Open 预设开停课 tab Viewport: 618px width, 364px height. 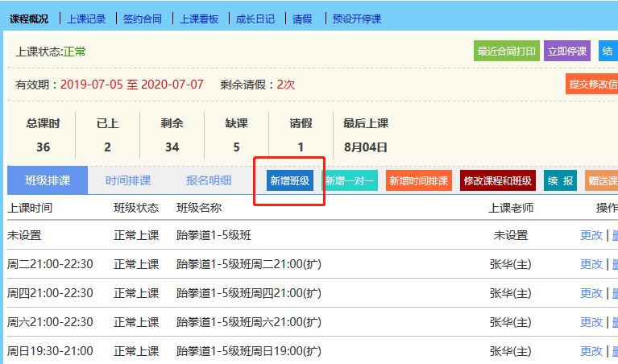coord(357,19)
